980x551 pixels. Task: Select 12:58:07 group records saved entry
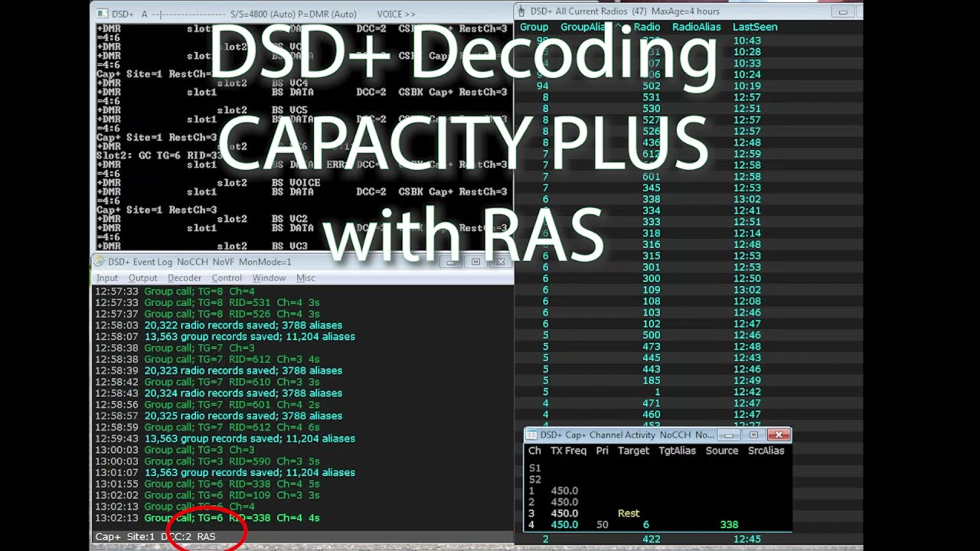point(225,337)
